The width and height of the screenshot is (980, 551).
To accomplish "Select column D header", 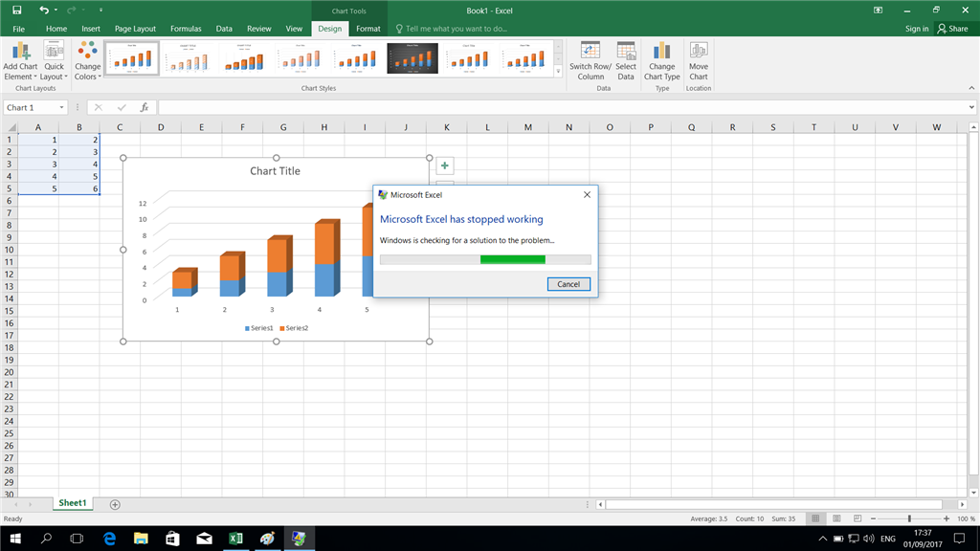I will [161, 127].
